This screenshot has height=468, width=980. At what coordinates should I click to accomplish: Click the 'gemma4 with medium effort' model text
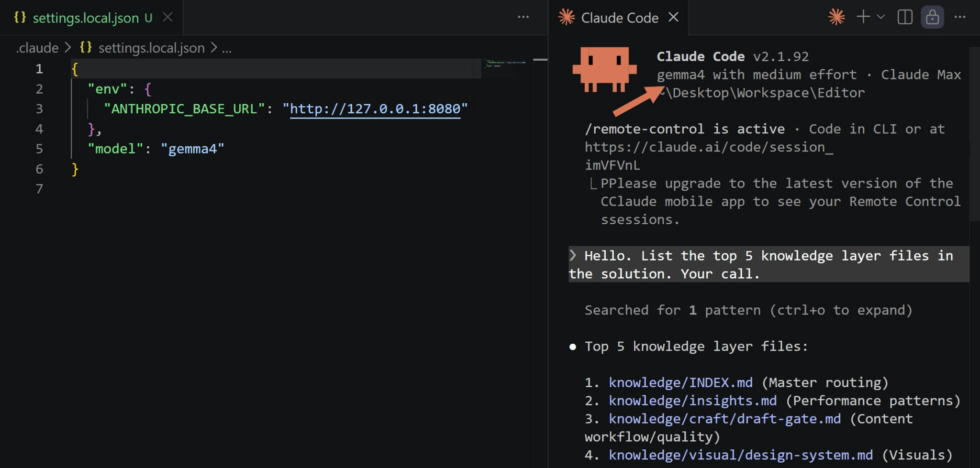click(757, 75)
